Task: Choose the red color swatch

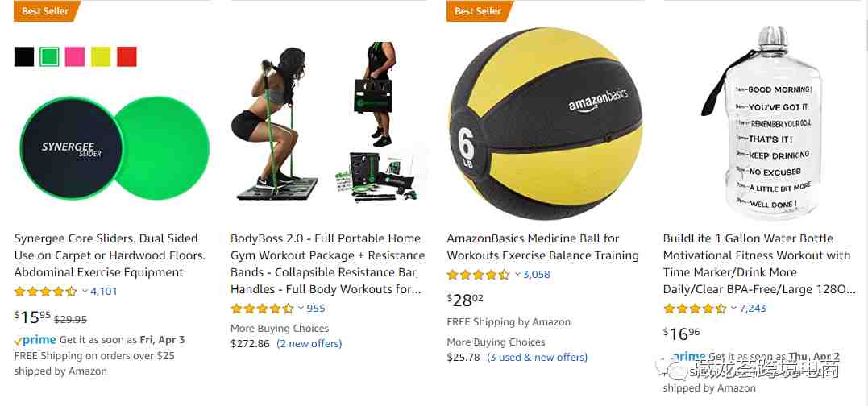Action: click(127, 57)
